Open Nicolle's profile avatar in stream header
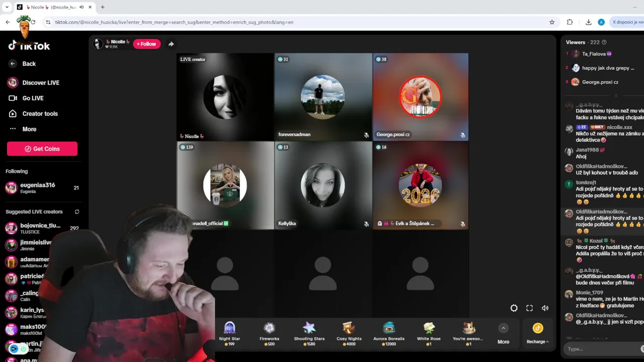 pyautogui.click(x=98, y=44)
